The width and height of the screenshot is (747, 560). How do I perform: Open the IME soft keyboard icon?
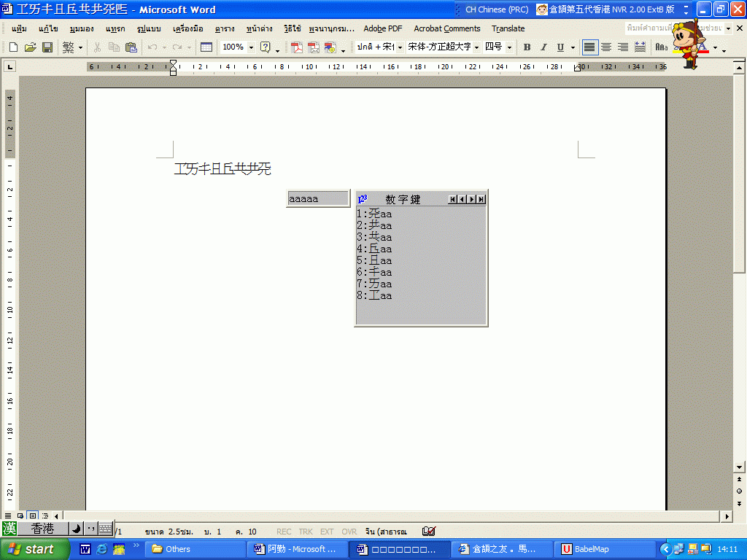tap(106, 529)
